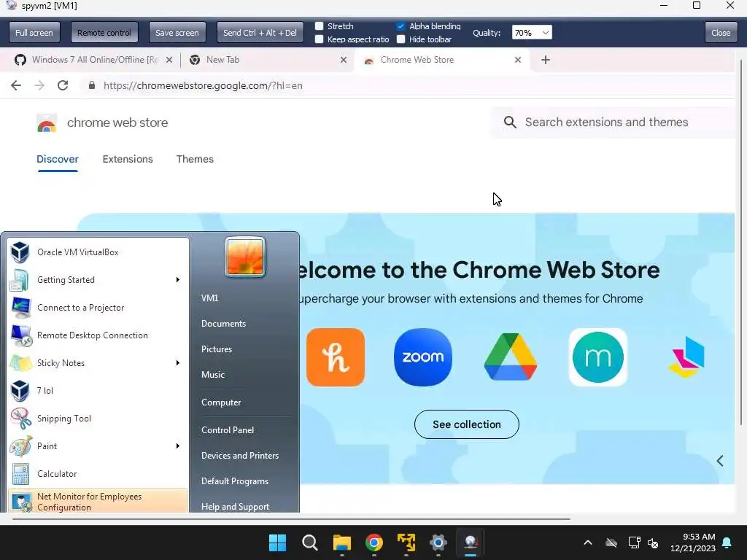Open a new browser tab with plus icon

[546, 60]
